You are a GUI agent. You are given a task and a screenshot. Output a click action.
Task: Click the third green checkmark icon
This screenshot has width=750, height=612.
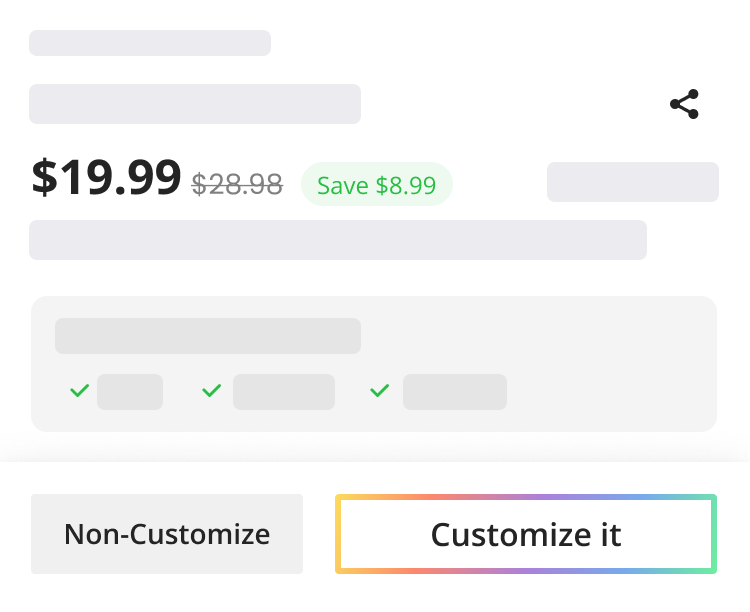pyautogui.click(x=380, y=391)
